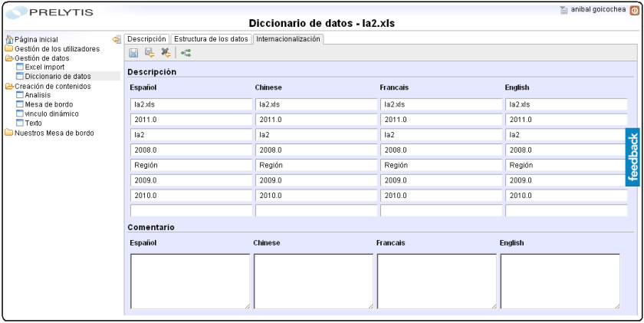Click Chinese field containing 2010.0

316,196
